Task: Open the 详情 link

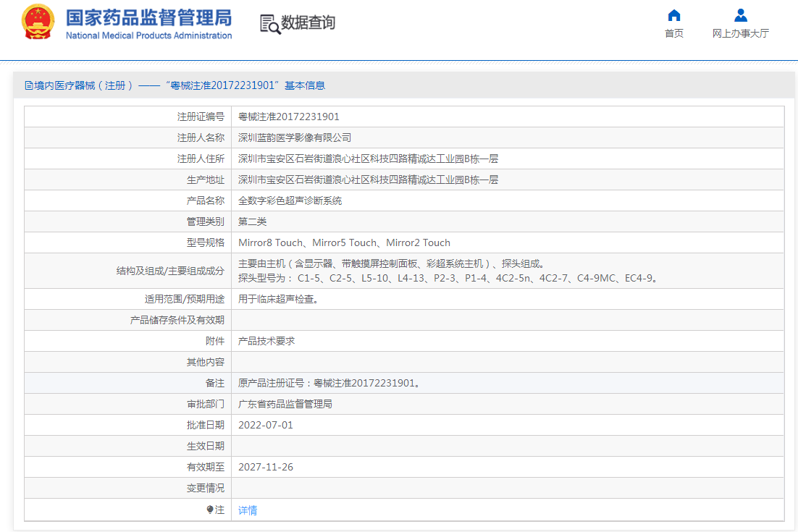Action: [248, 510]
